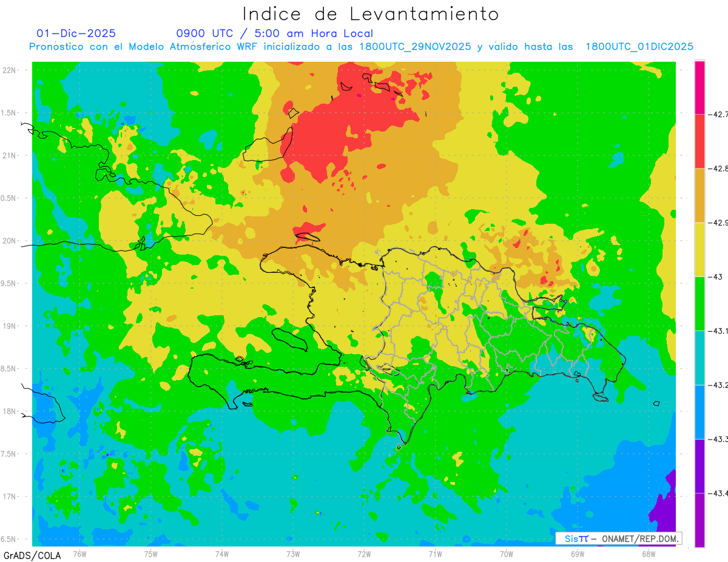The width and height of the screenshot is (728, 562).
Task: Click the "0900 UTC / 5:00 am Hora Local" text
Action: (x=274, y=33)
